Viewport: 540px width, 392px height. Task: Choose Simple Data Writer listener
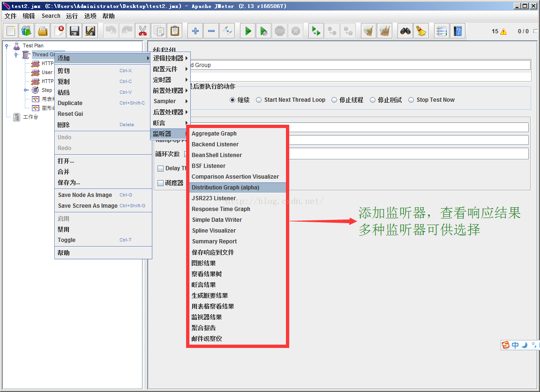238,220
